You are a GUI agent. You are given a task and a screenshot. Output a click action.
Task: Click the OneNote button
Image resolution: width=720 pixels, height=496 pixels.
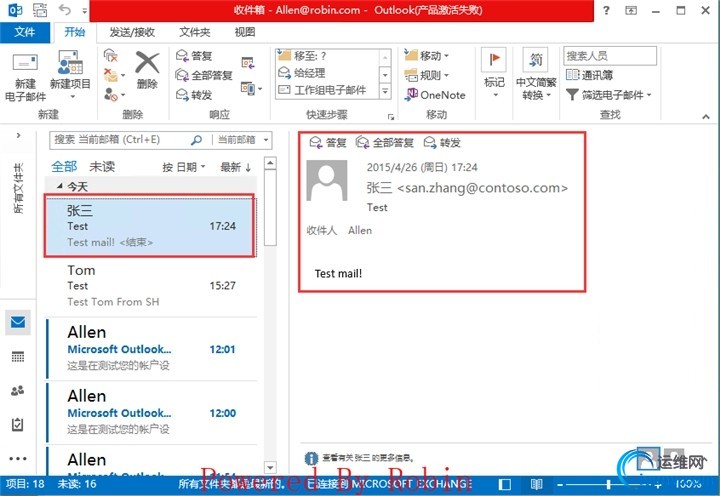pos(434,95)
